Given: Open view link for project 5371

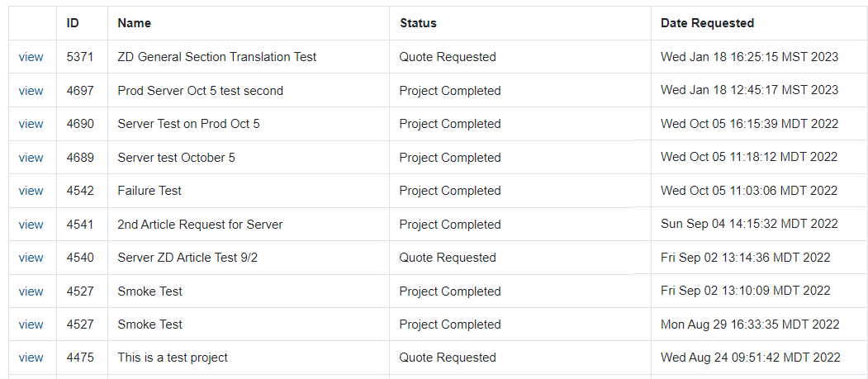Looking at the screenshot, I should (x=31, y=57).
